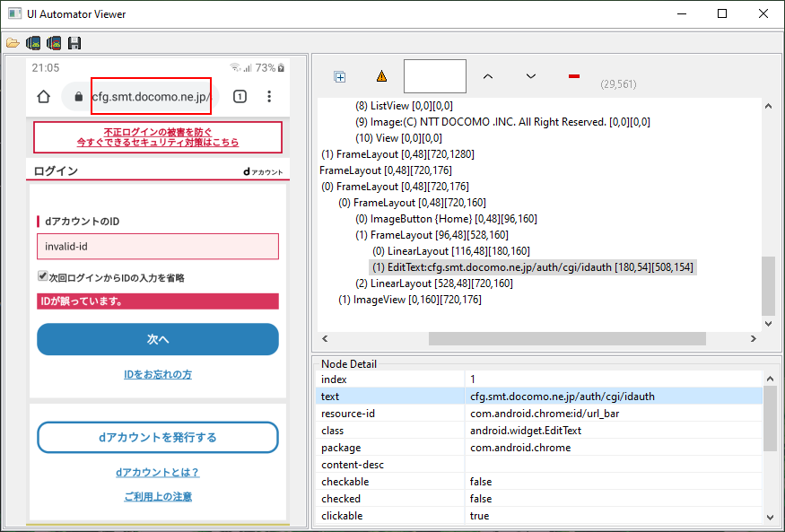
Task: Click the red security warning banner link
Action: pos(158,137)
